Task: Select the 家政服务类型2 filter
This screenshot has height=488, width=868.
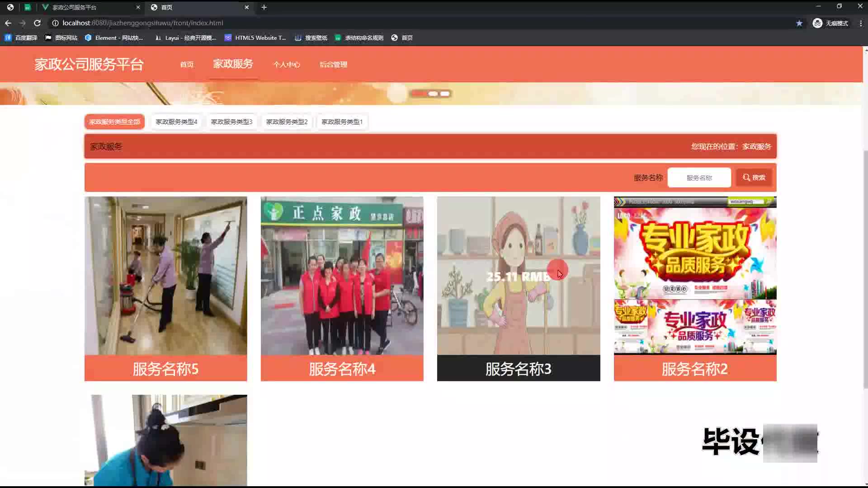Action: (x=287, y=122)
